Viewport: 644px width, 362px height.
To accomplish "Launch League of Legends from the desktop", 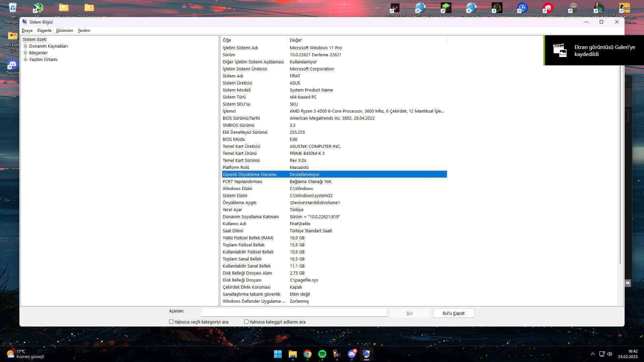I will coord(599,9).
